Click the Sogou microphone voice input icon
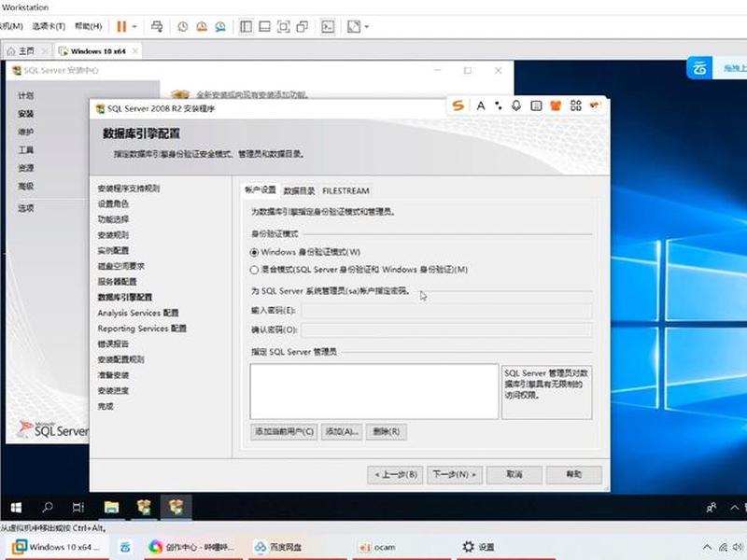This screenshot has width=747, height=560. tap(516, 105)
